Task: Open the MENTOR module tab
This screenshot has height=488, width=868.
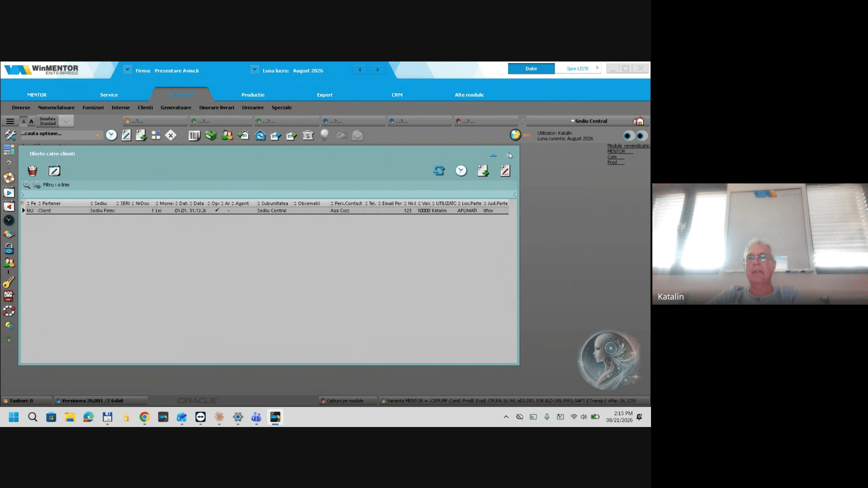Action: [x=37, y=95]
